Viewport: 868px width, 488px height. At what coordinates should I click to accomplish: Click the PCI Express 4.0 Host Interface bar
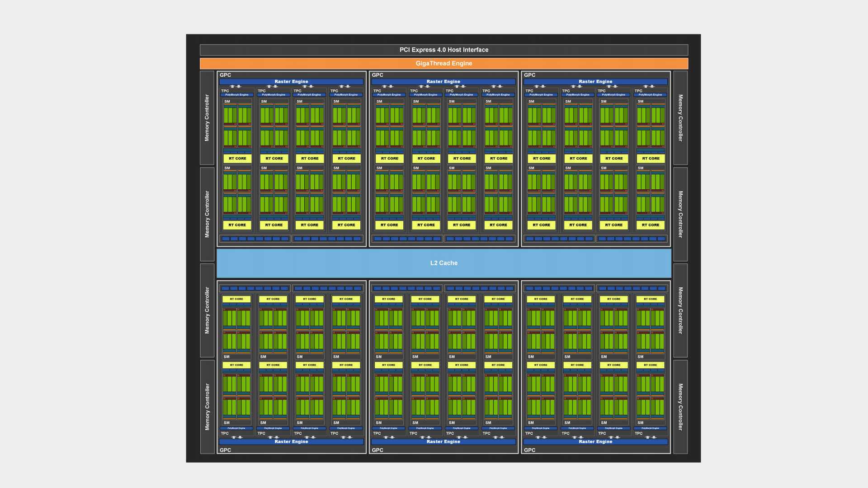click(x=443, y=50)
